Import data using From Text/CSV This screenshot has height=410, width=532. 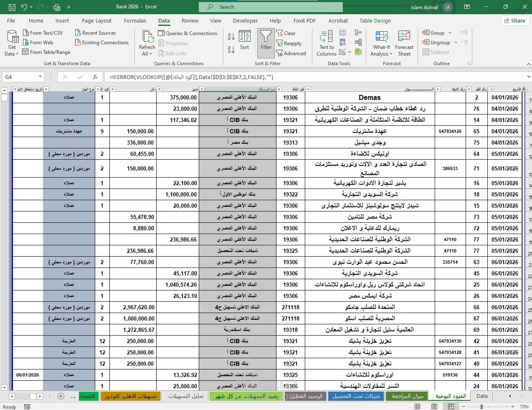(43, 33)
